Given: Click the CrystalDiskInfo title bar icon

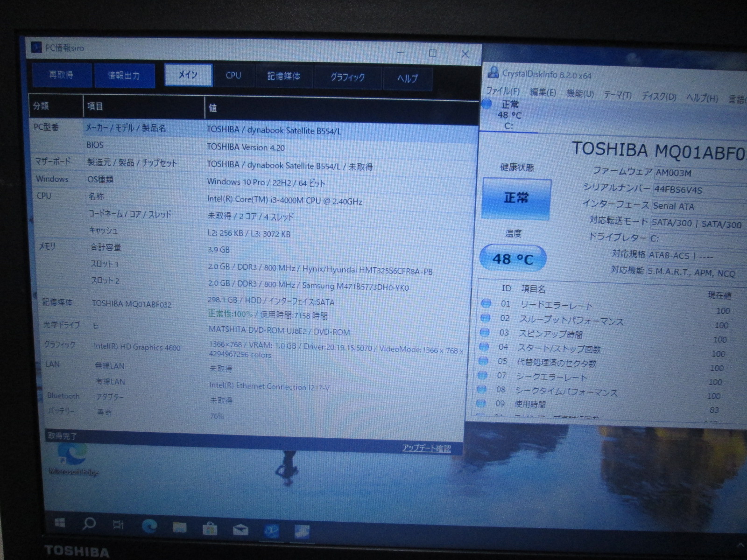Looking at the screenshot, I should click(x=493, y=72).
